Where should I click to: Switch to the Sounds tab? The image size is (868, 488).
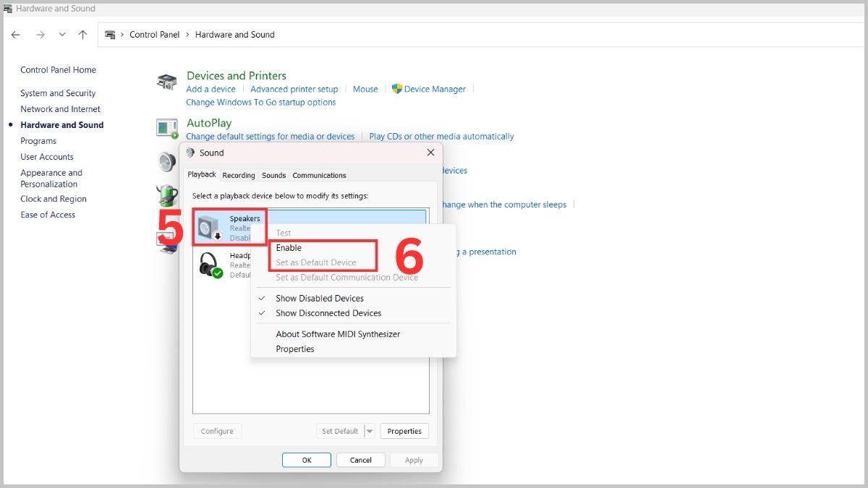(x=273, y=175)
